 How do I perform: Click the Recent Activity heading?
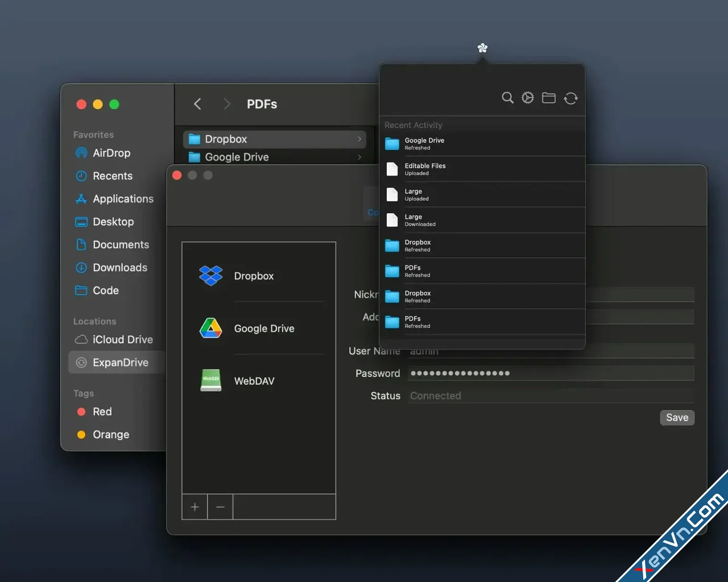(x=413, y=125)
